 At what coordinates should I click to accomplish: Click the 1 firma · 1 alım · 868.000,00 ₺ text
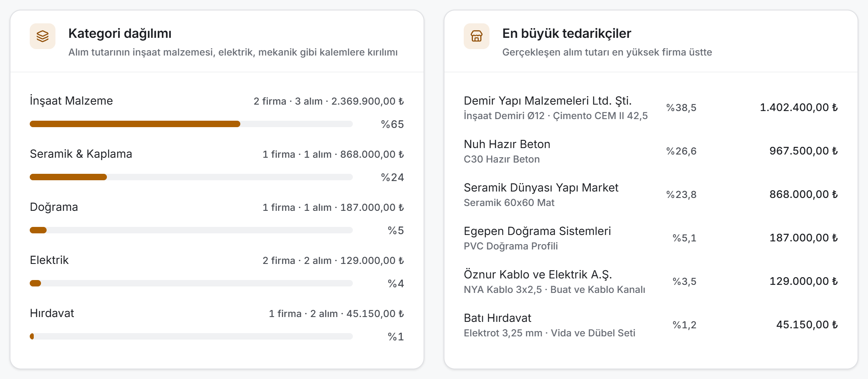[x=333, y=154]
